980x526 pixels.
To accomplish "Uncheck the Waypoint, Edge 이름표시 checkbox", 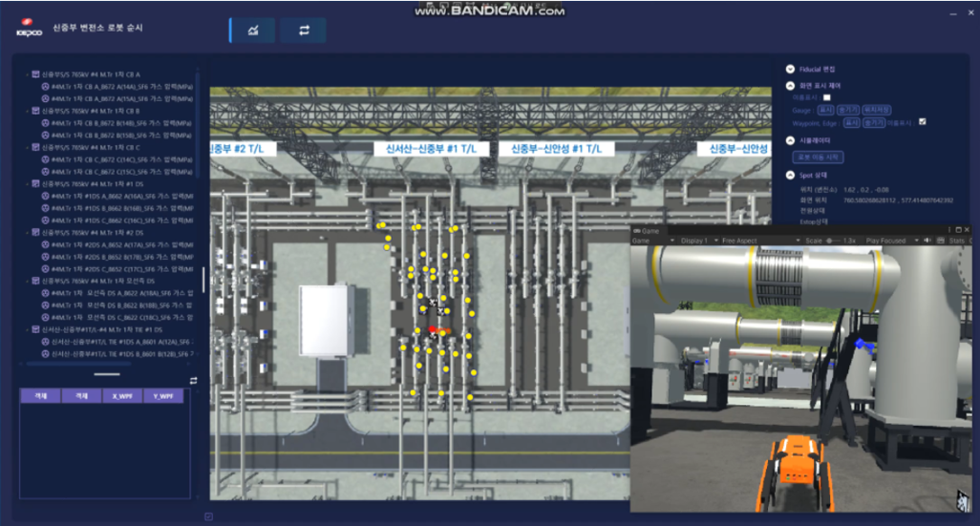I will [922, 122].
